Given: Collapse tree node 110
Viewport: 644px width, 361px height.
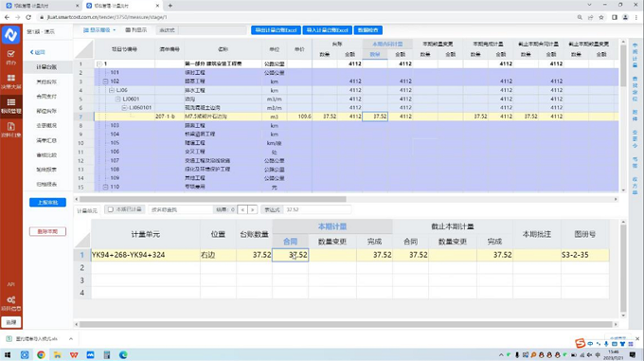Looking at the screenshot, I should [105, 187].
